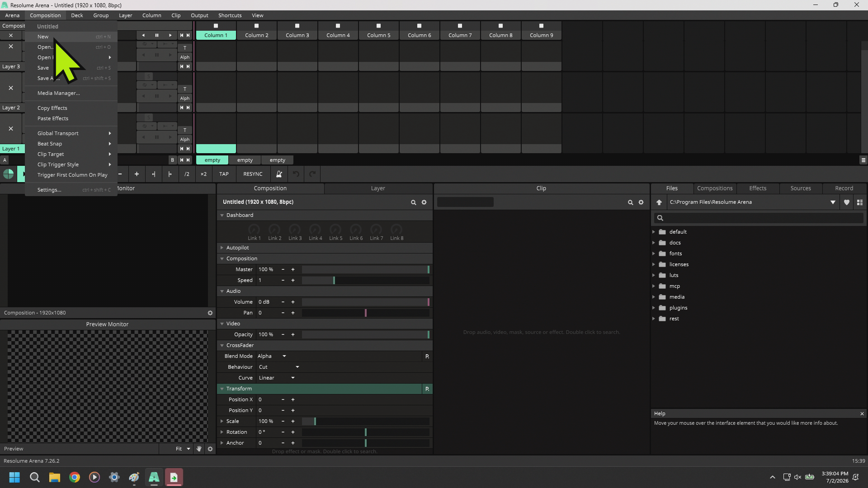Switch Files browser to grid view

pos(860,202)
